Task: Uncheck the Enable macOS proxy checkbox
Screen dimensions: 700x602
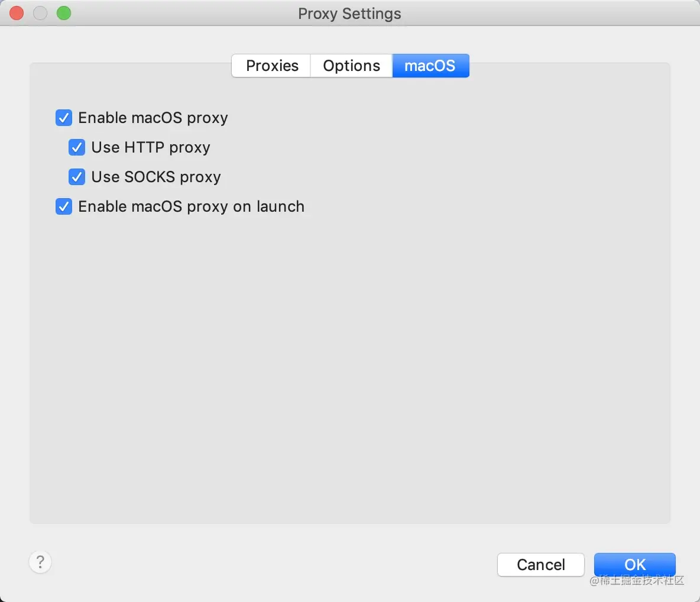Action: (x=64, y=118)
